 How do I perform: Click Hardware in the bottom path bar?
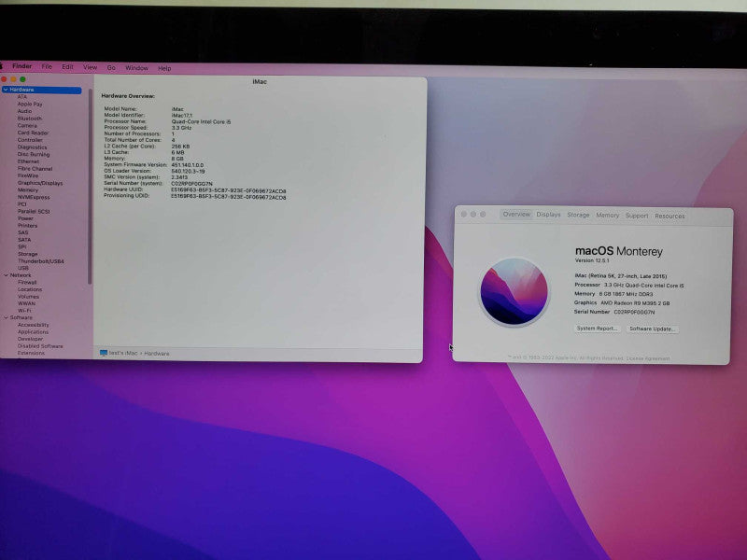157,354
